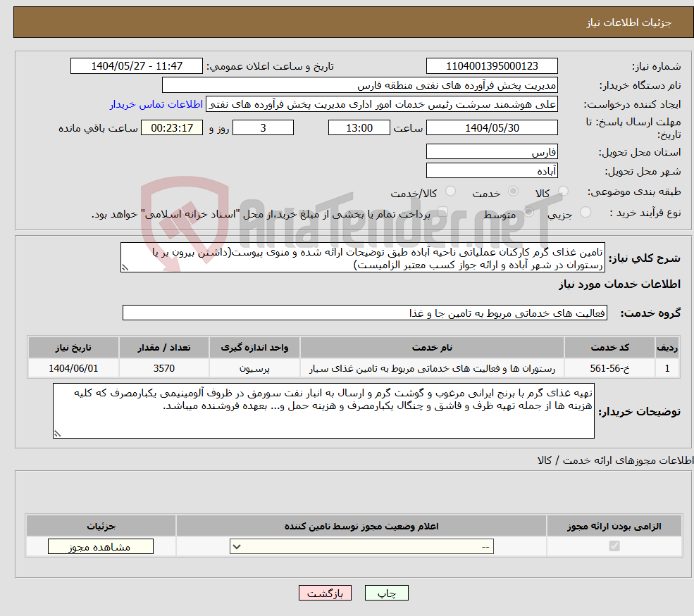Choose جزیی purchase process type
Screen dimensions: 694x616
click(585, 212)
